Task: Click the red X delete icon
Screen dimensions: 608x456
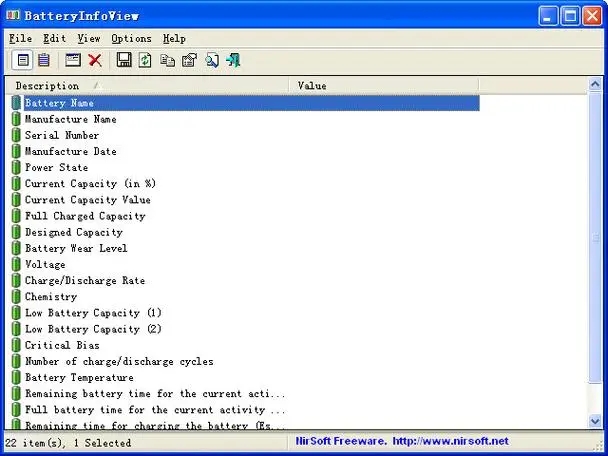Action: tap(95, 61)
